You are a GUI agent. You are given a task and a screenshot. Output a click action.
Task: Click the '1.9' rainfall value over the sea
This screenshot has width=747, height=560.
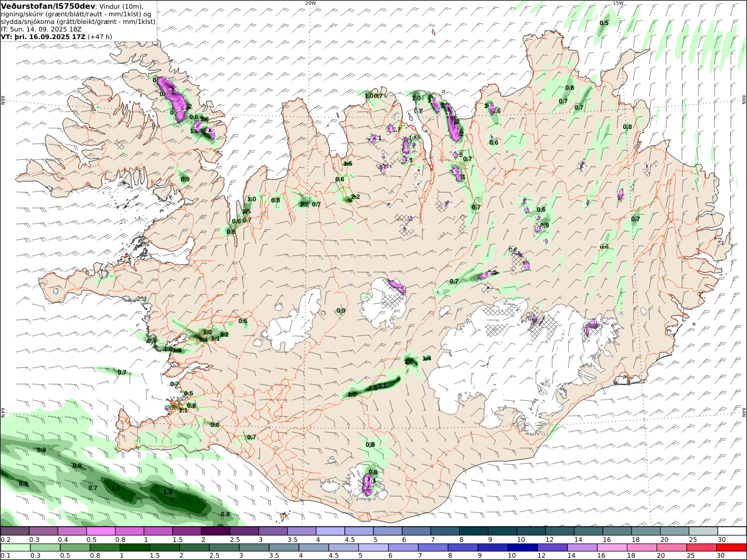point(167,492)
